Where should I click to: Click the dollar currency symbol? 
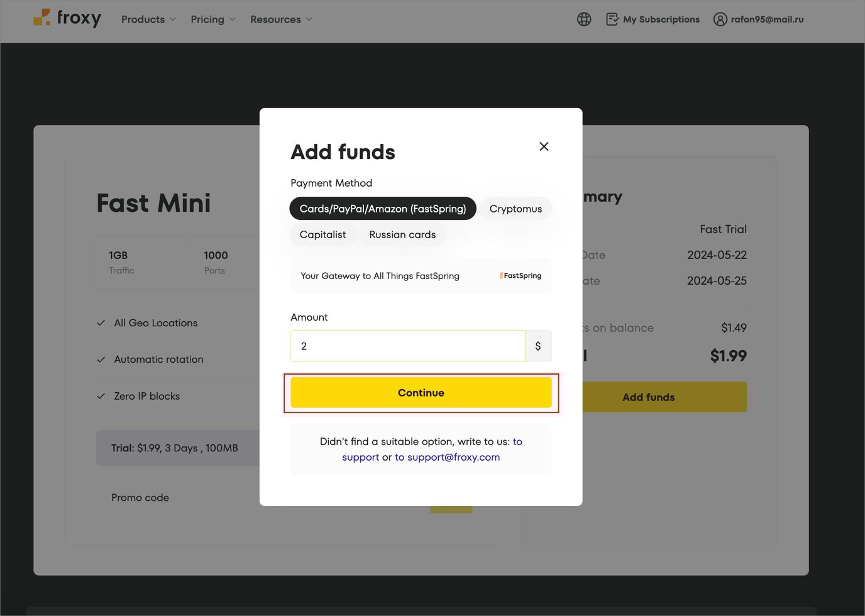pyautogui.click(x=538, y=346)
